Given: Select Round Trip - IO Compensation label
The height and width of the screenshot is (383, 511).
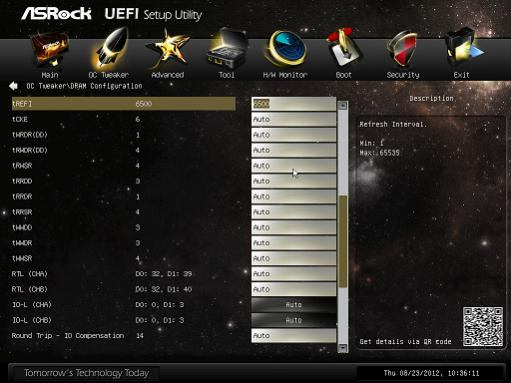Looking at the screenshot, I should (x=68, y=335).
